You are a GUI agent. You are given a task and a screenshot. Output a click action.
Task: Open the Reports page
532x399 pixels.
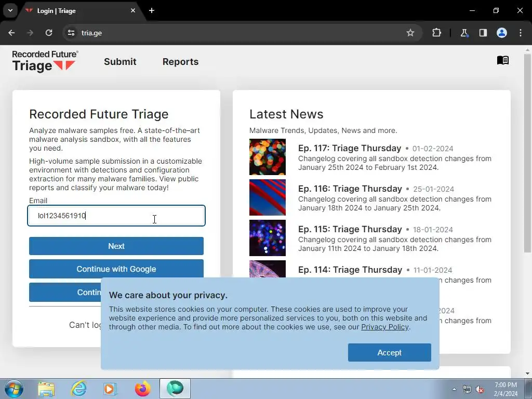[180, 62]
